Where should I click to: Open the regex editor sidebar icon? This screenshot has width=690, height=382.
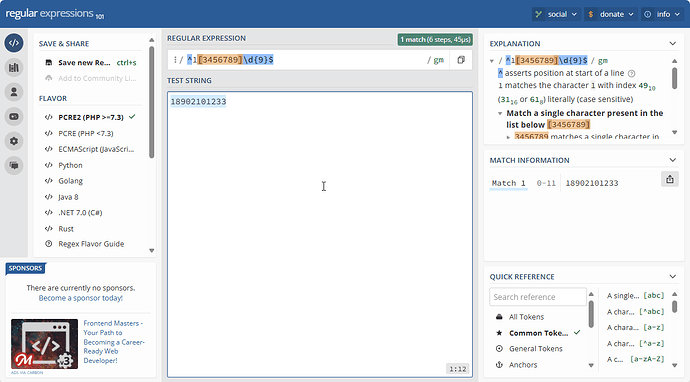pos(14,43)
